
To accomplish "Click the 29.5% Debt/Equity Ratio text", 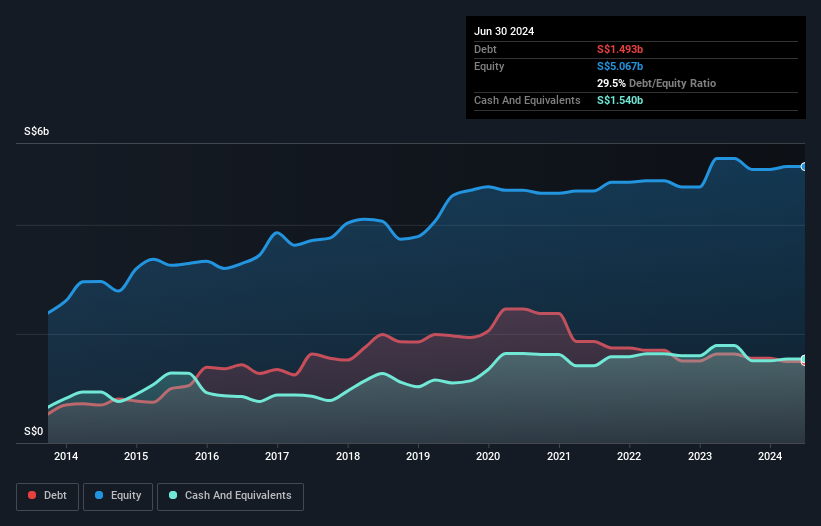I will tap(656, 83).
